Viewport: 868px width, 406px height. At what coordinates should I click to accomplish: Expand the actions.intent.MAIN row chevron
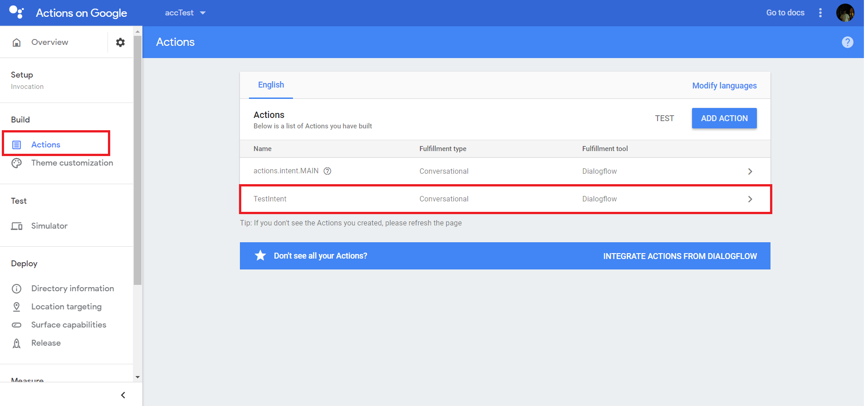(x=750, y=171)
